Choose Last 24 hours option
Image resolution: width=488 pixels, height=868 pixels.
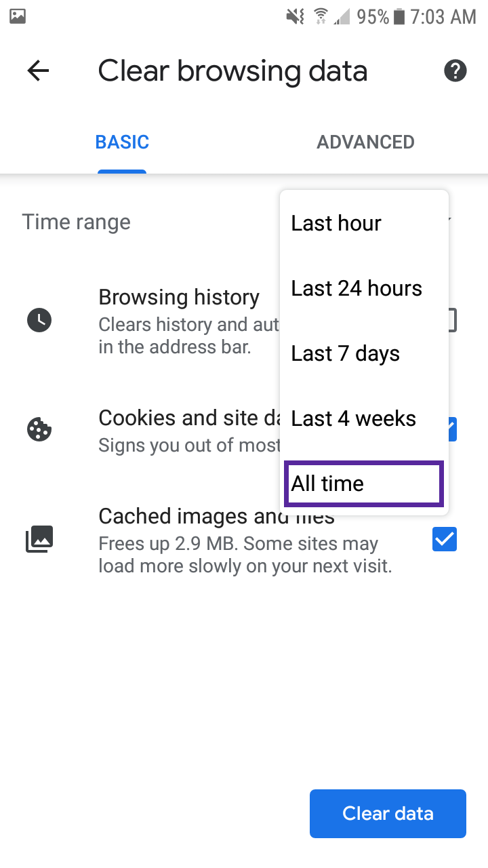tap(364, 288)
